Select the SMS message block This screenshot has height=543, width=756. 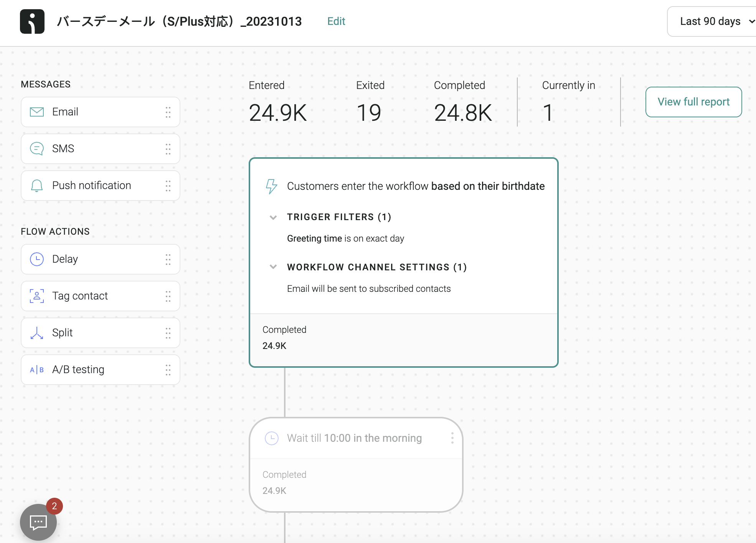101,149
